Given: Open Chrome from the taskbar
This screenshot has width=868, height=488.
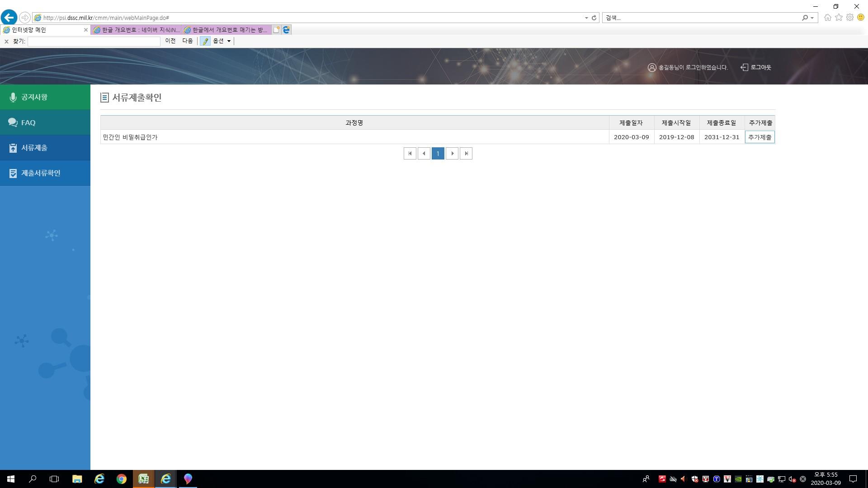Looking at the screenshot, I should (121, 479).
